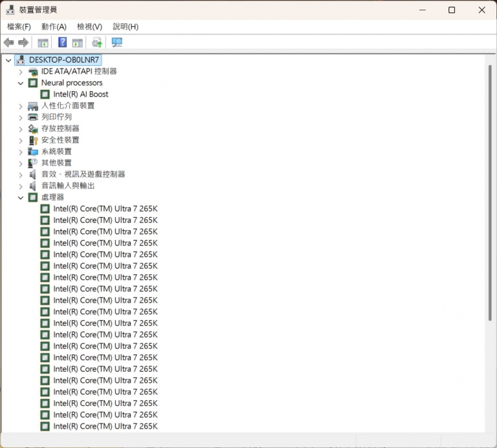This screenshot has width=497, height=448.
Task: Click the speaker icon for 音訊輸入與輸出
Action: point(32,186)
